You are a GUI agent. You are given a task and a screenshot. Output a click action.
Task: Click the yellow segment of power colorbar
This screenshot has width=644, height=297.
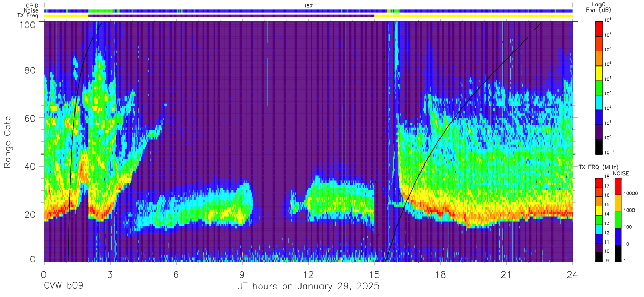click(x=599, y=73)
